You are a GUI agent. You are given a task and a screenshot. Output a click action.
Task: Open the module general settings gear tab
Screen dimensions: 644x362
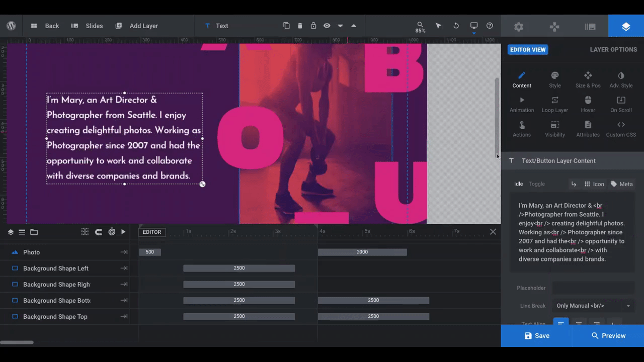click(x=519, y=27)
